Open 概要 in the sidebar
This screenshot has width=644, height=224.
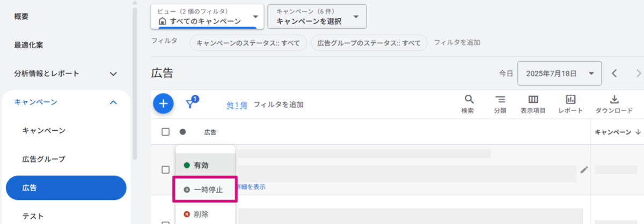tap(21, 16)
